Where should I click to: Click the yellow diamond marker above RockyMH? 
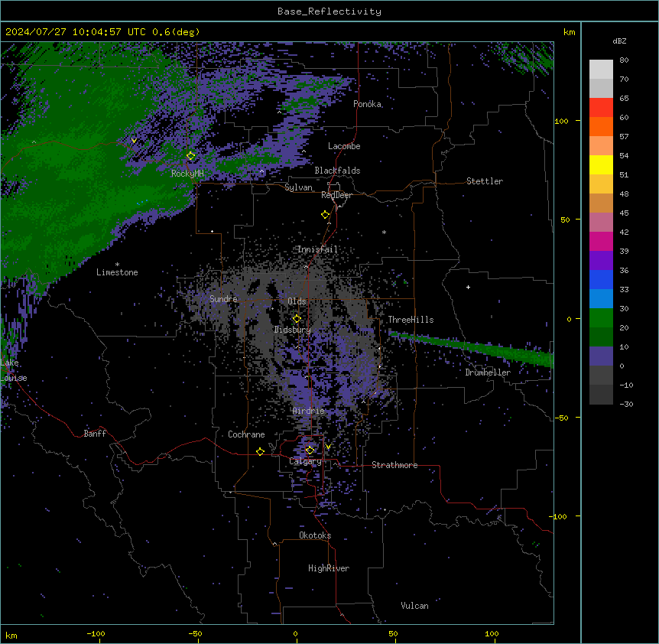[191, 155]
